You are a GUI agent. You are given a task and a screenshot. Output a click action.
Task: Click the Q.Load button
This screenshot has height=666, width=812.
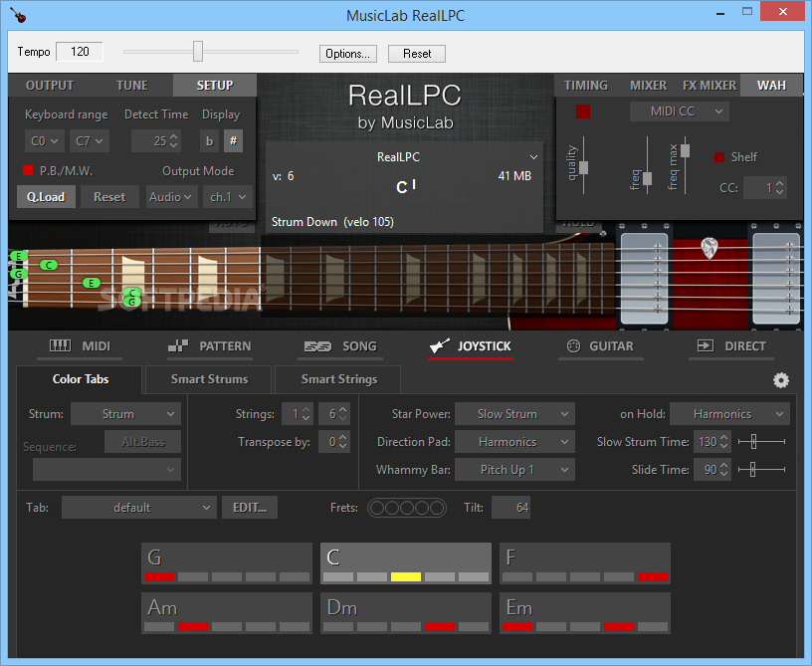46,197
